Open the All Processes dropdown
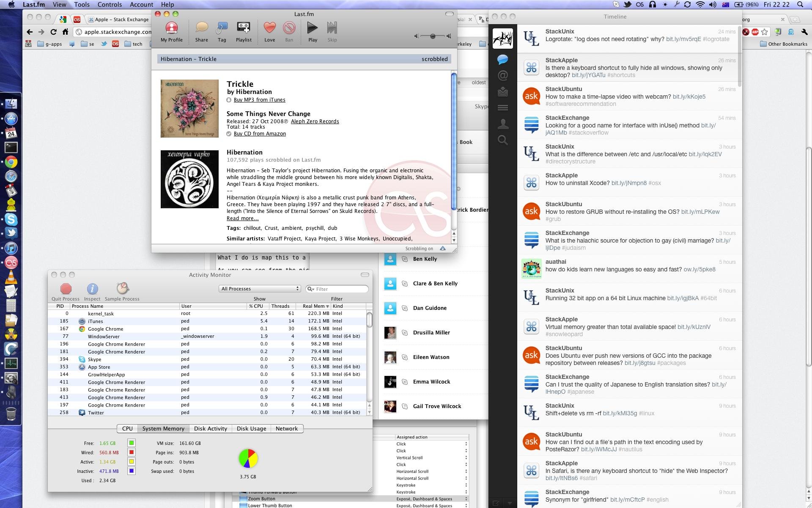The height and width of the screenshot is (508, 812). pyautogui.click(x=260, y=289)
